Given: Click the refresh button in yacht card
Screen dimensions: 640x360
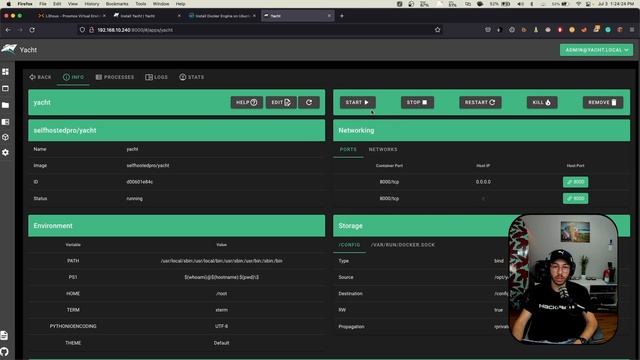Looking at the screenshot, I should tap(309, 102).
